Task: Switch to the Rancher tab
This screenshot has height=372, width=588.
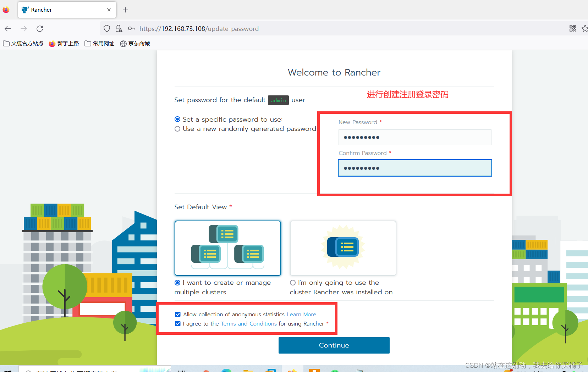Action: tap(67, 10)
